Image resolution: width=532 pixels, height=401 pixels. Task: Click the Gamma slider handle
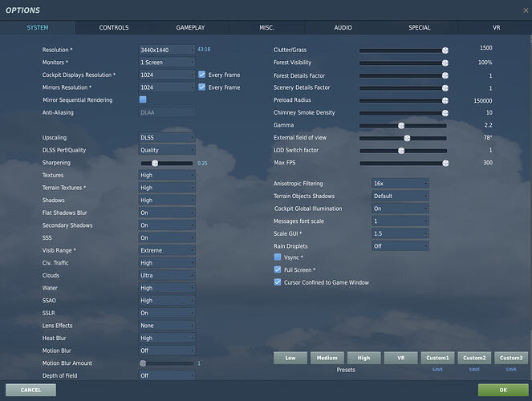(x=401, y=125)
